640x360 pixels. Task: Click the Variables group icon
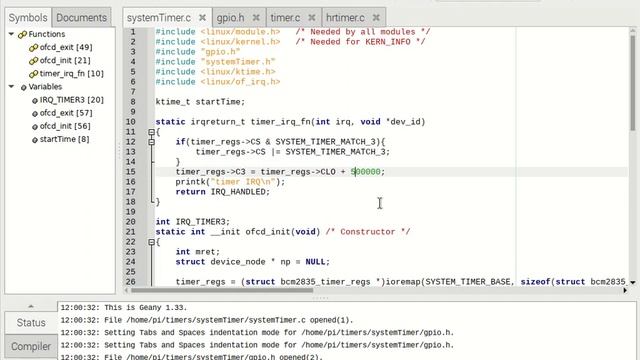coord(23,87)
